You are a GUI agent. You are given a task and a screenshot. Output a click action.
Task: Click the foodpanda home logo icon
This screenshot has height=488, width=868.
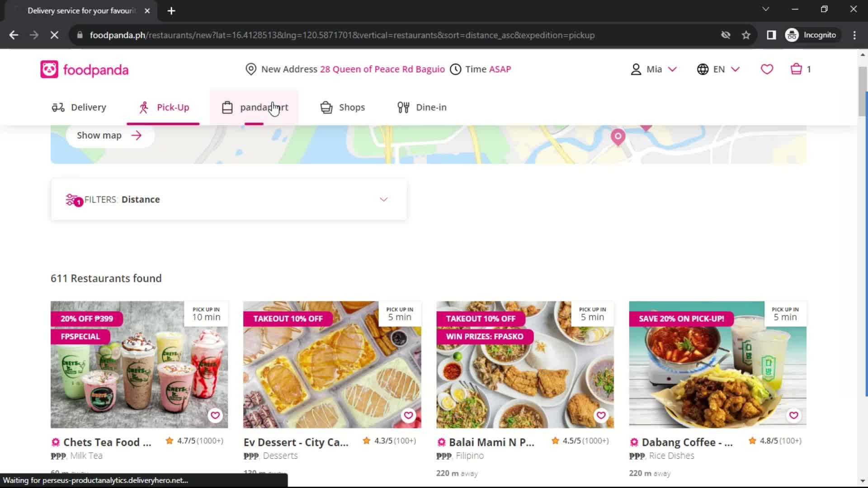(49, 70)
